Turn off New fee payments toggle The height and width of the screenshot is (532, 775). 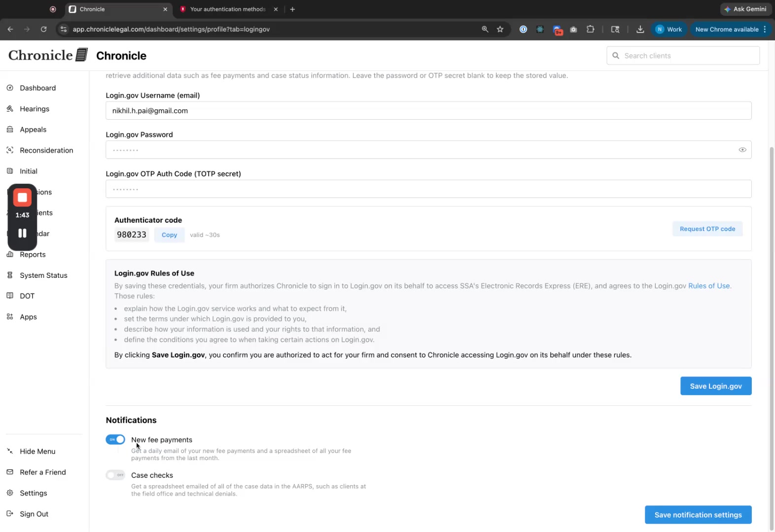coord(115,439)
